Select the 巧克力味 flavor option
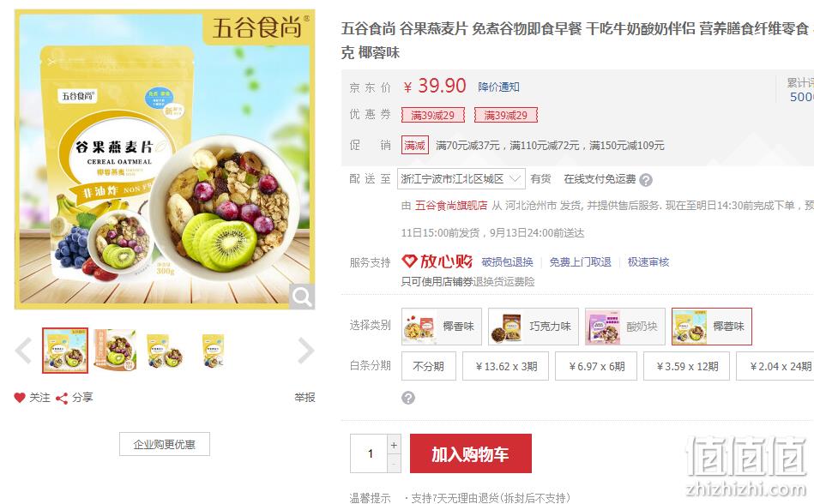 click(534, 327)
